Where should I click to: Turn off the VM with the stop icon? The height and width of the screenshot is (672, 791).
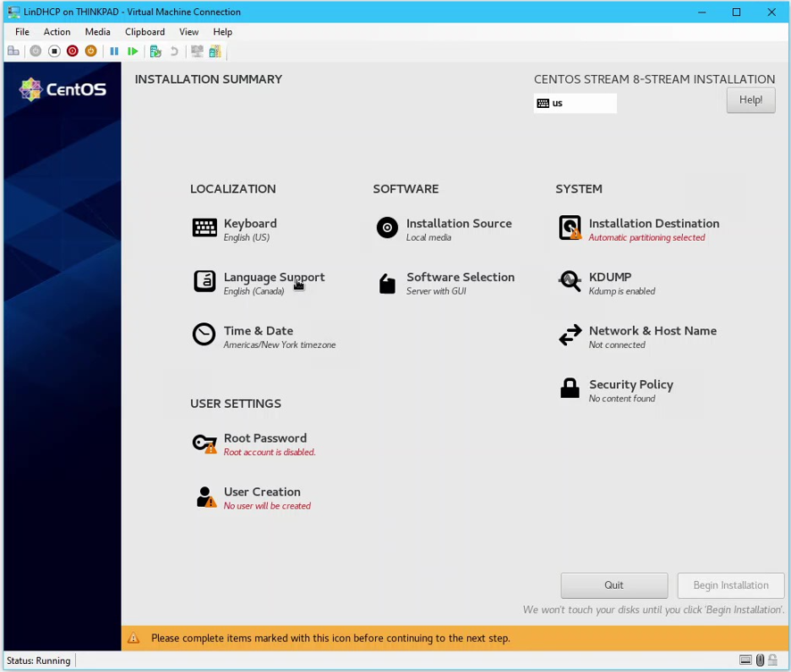[54, 51]
